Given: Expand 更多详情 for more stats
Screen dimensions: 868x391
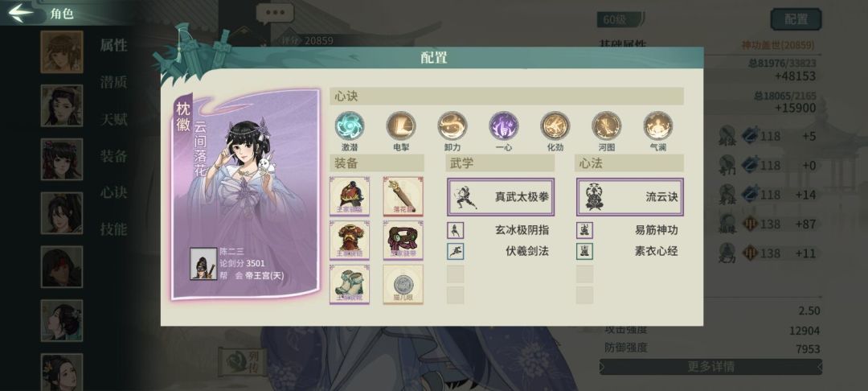Looking at the screenshot, I should 710,367.
